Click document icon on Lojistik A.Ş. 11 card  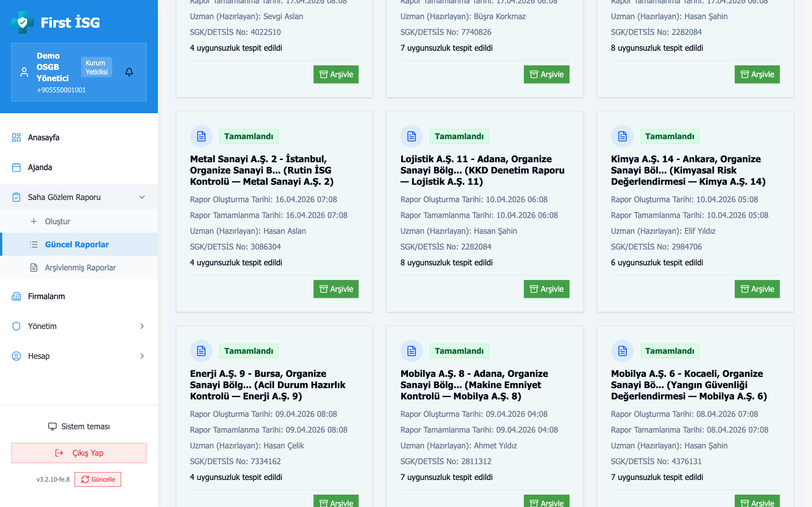[x=411, y=137]
